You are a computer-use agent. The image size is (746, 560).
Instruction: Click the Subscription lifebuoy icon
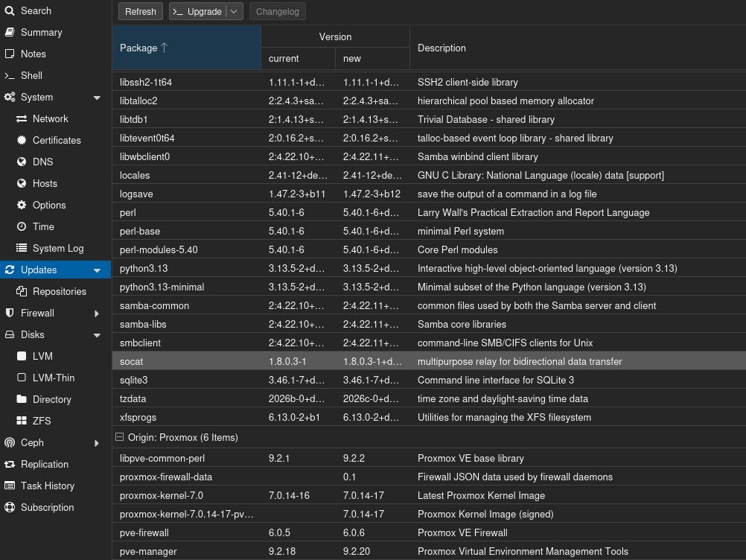pyautogui.click(x=10, y=508)
